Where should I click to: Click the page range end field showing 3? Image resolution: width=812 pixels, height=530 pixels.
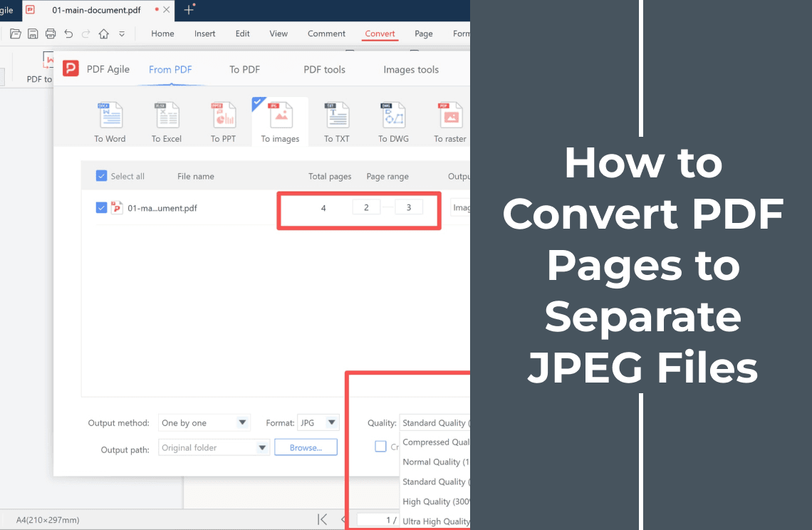[x=409, y=207]
